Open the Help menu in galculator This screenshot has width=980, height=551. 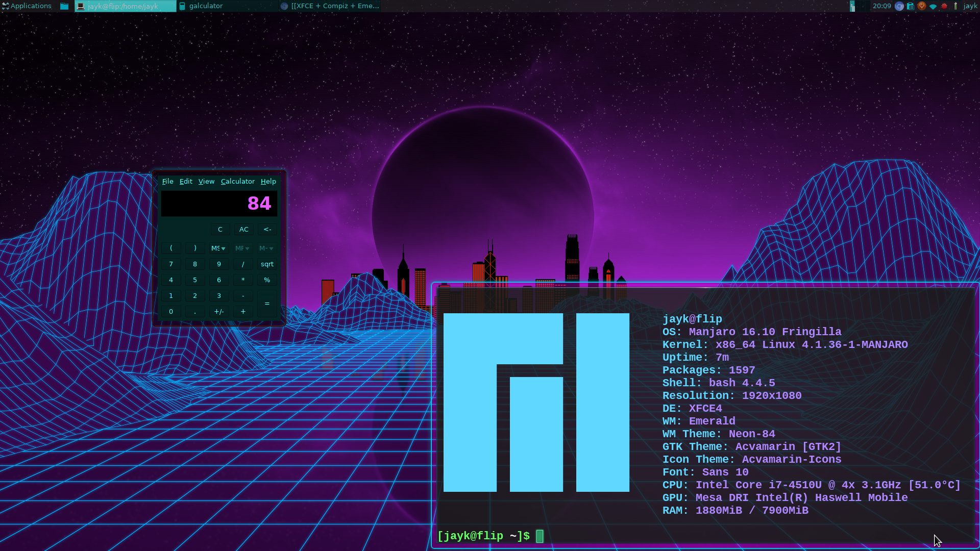tap(268, 181)
